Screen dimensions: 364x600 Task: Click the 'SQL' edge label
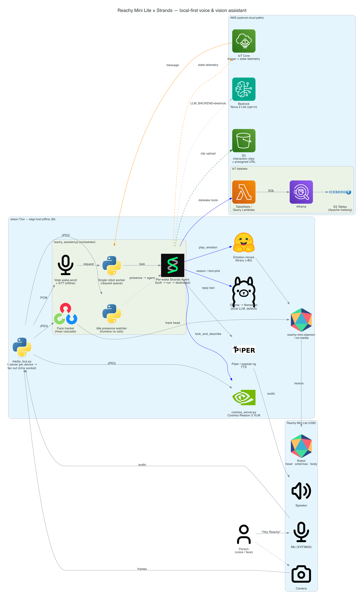(x=271, y=191)
